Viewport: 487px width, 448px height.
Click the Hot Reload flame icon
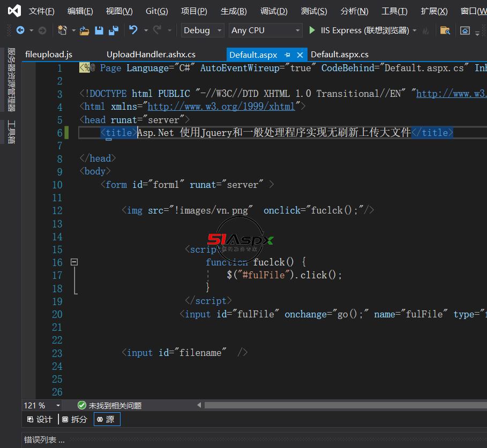pyautogui.click(x=426, y=31)
